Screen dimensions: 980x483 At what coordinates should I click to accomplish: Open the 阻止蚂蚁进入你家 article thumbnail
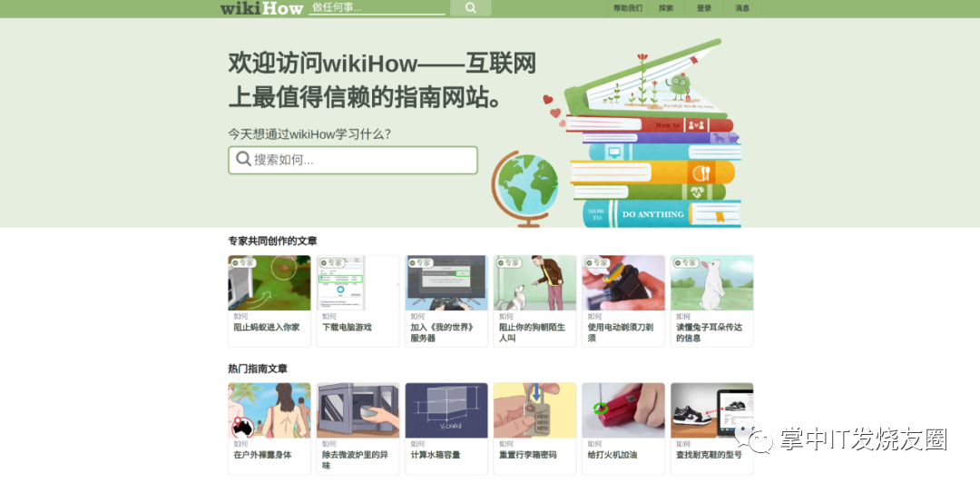pyautogui.click(x=269, y=282)
